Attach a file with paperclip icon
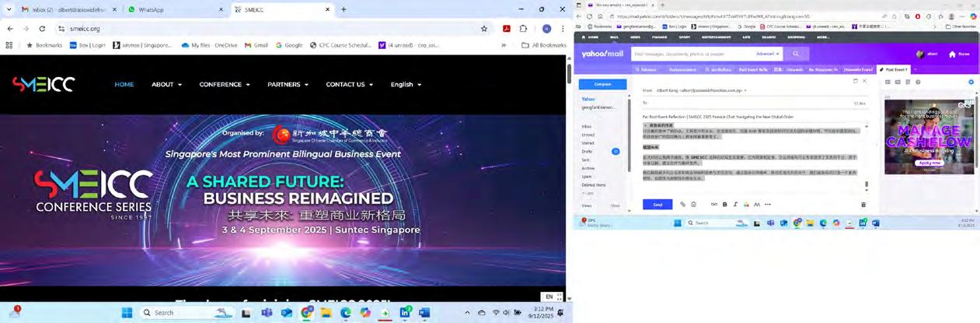Screen dimensions: 980x323 pos(683,205)
